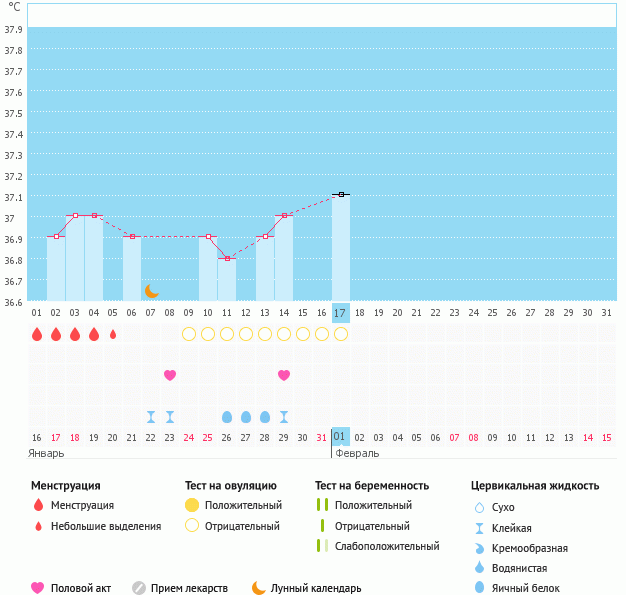
Task: Click the temperature point on cycle day 14
Action: coord(284,215)
